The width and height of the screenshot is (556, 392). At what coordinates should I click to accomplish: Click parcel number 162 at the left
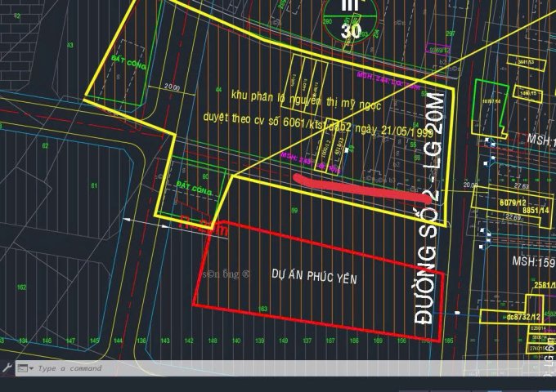point(22,287)
